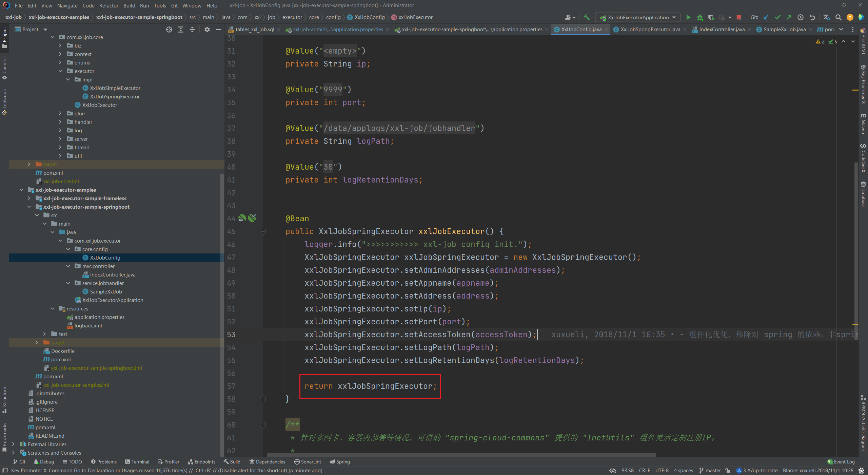Toggle the Maven tool window on the right
This screenshot has width=868, height=475.
863,124
